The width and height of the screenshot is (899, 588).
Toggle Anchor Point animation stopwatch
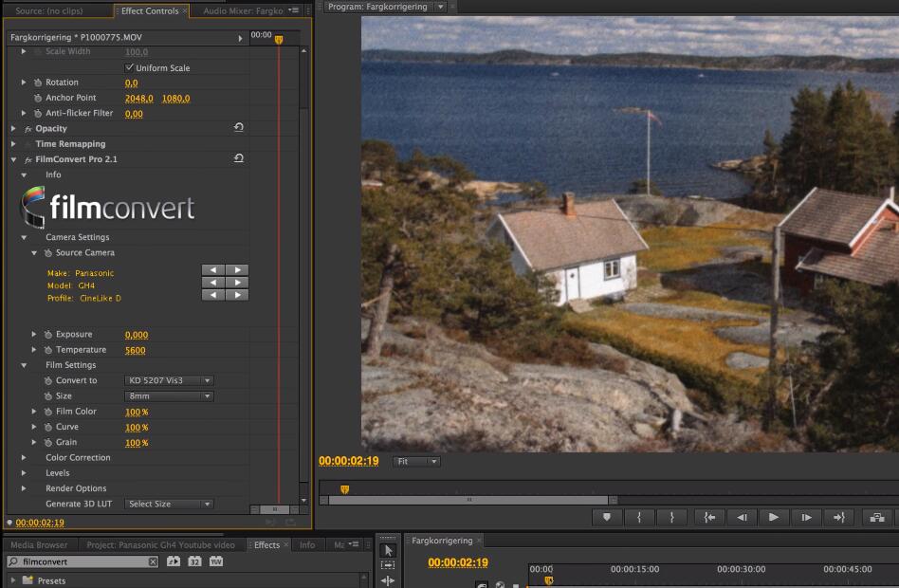(x=38, y=98)
